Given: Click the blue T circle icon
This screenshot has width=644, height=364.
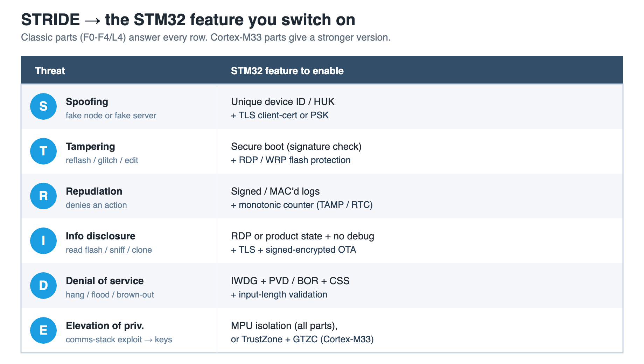Looking at the screenshot, I should [43, 151].
